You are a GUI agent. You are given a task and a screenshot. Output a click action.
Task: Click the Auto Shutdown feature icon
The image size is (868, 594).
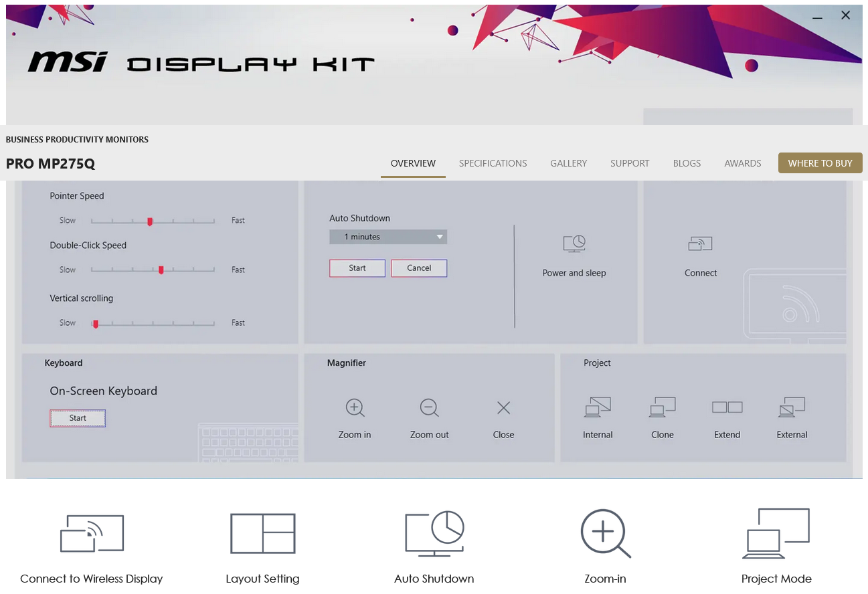pos(434,534)
